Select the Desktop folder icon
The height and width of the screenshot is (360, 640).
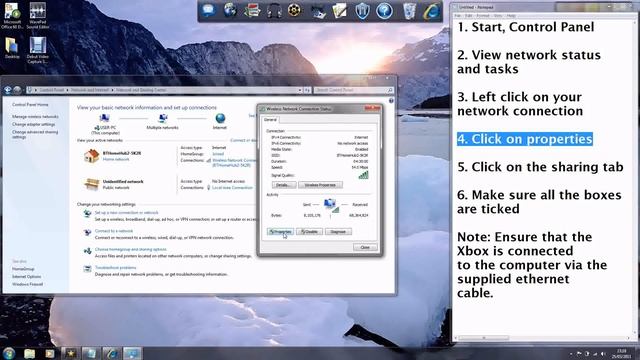tap(12, 48)
